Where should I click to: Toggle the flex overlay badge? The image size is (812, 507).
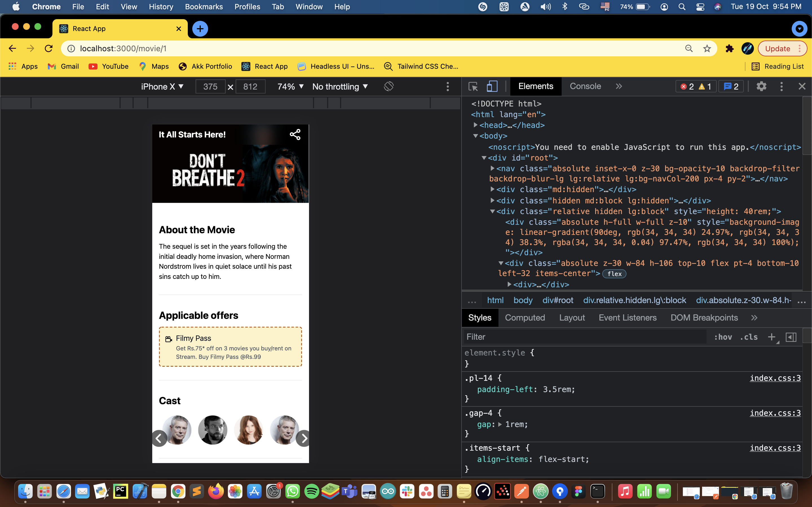[x=614, y=273]
